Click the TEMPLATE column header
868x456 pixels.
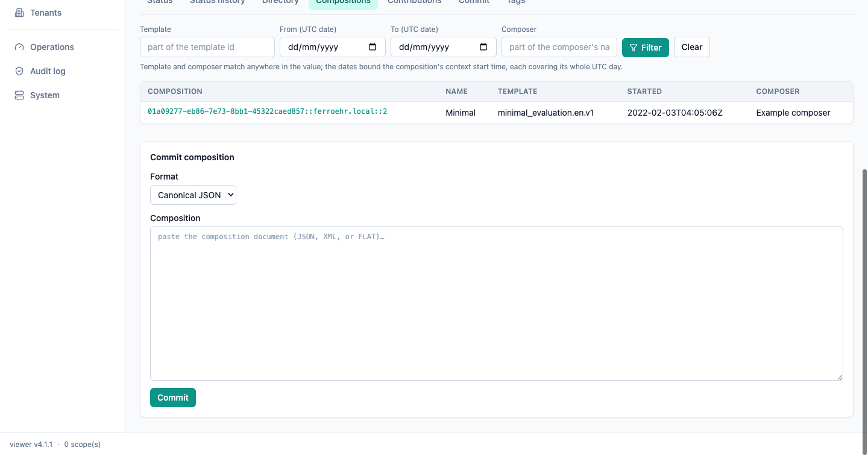517,92
